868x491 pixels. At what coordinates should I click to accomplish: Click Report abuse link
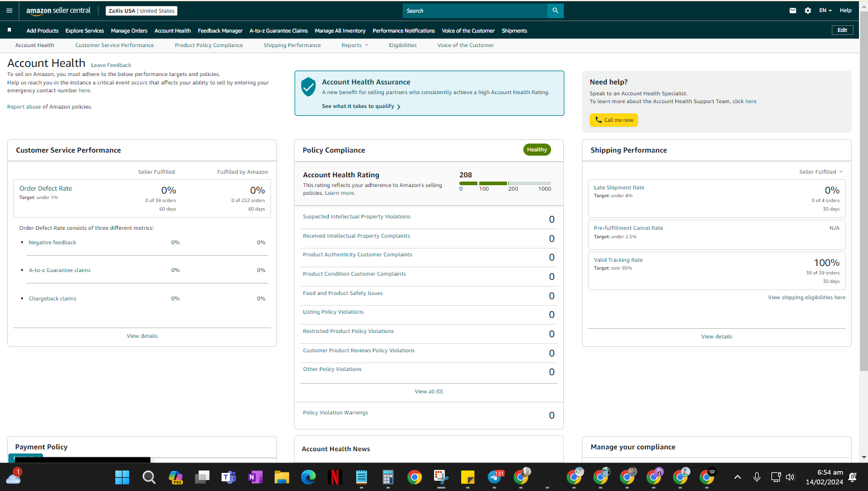pyautogui.click(x=24, y=107)
